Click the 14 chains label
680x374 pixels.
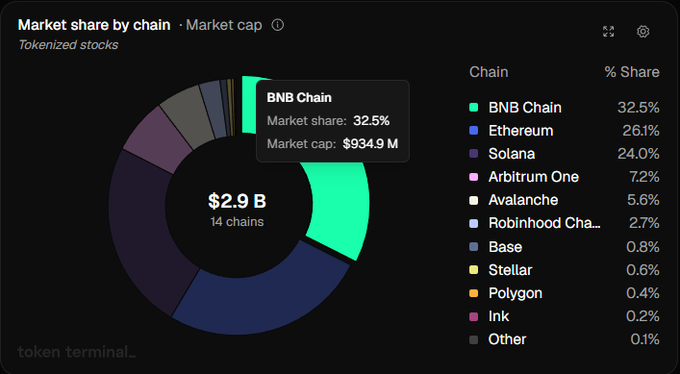[237, 222]
